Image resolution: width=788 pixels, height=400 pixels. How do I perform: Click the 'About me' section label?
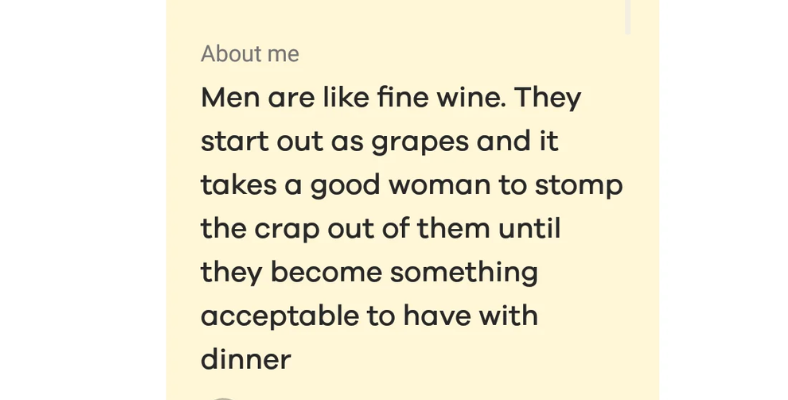click(249, 54)
